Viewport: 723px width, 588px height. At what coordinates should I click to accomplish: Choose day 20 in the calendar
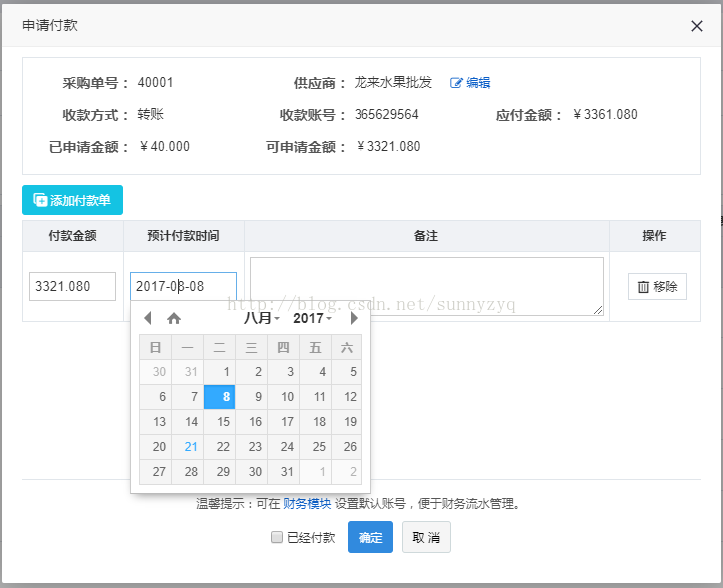[156, 446]
